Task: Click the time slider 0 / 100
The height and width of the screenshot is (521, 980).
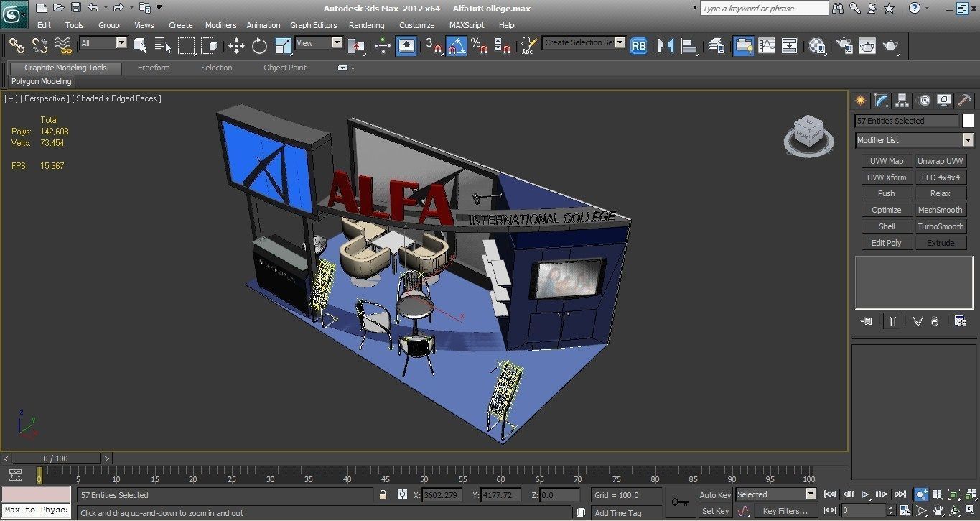Action: (56, 458)
